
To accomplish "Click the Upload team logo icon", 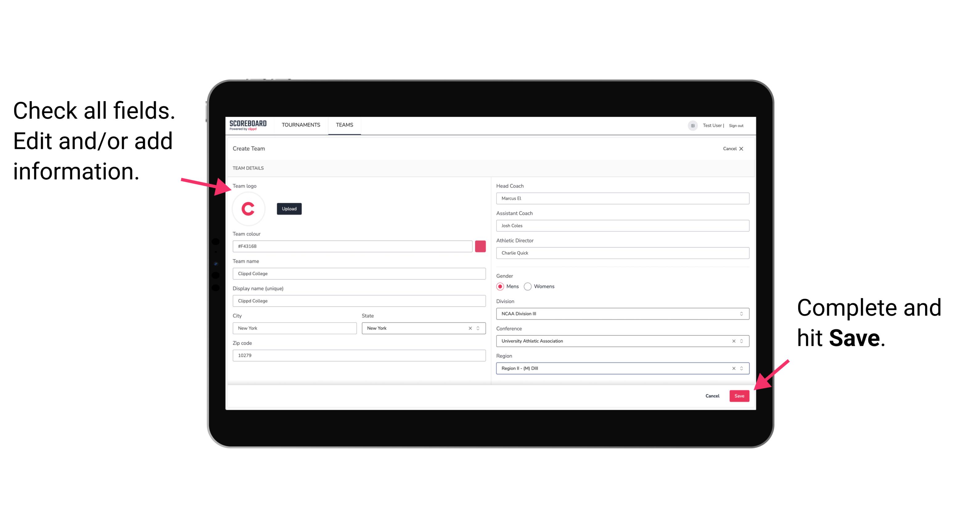I will pos(289,208).
